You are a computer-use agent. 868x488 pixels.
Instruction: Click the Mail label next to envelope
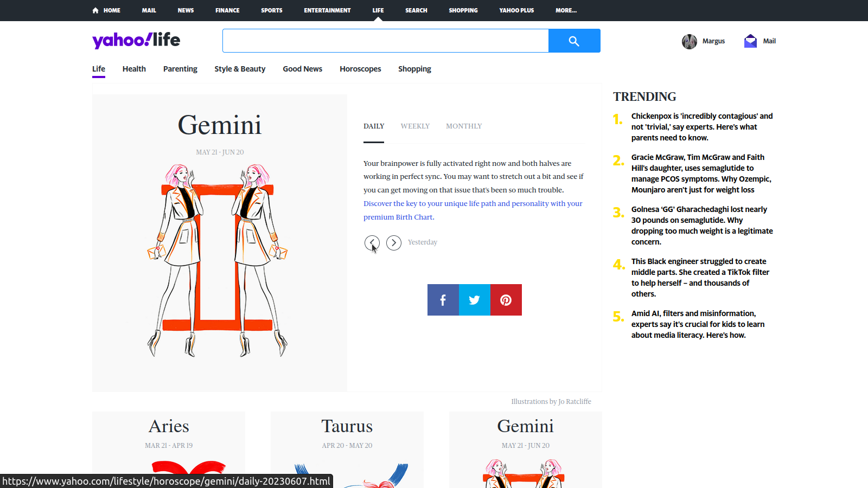769,41
